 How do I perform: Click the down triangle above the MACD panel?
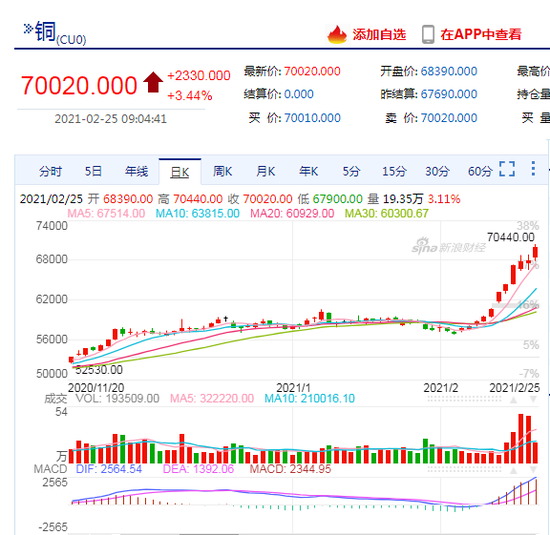(533, 470)
